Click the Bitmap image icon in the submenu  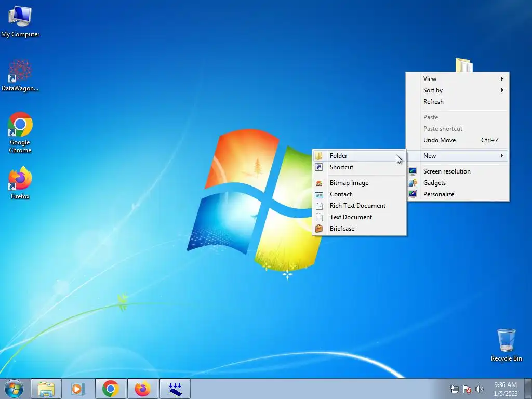319,183
